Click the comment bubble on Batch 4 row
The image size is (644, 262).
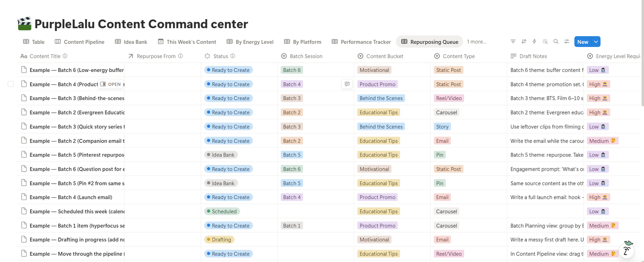point(347,84)
